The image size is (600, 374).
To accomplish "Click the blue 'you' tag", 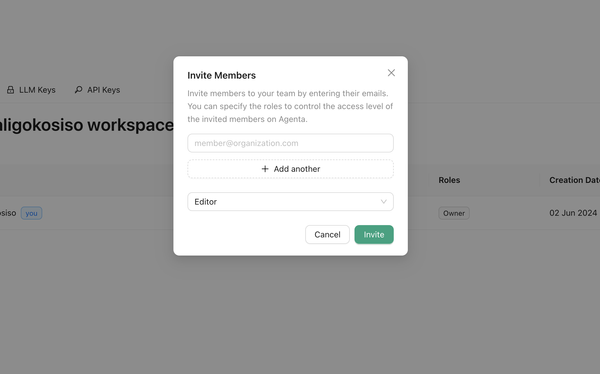I will tap(31, 213).
